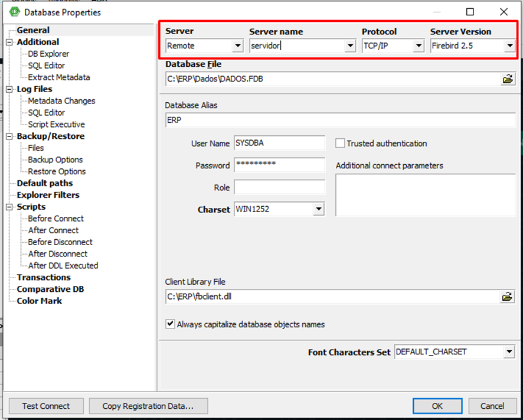
Task: Collapse the Log Files tree node
Action: coord(9,89)
